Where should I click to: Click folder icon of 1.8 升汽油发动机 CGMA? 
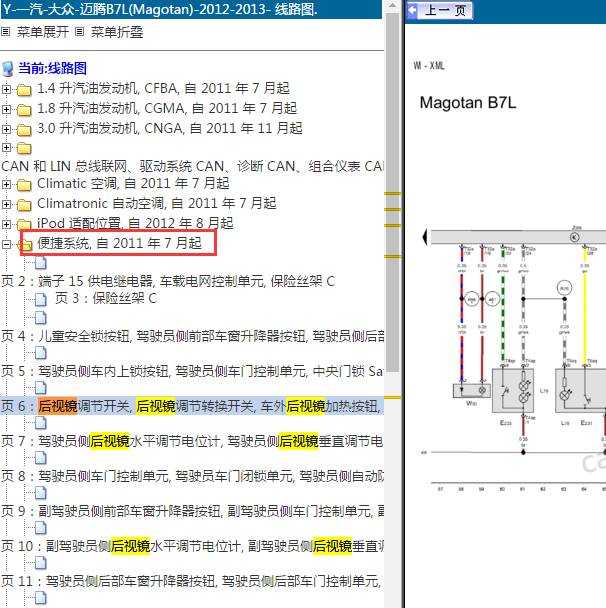(24, 110)
